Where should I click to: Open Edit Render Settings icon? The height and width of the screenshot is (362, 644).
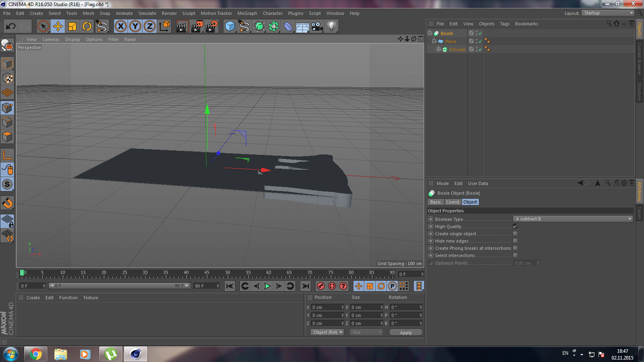[212, 27]
